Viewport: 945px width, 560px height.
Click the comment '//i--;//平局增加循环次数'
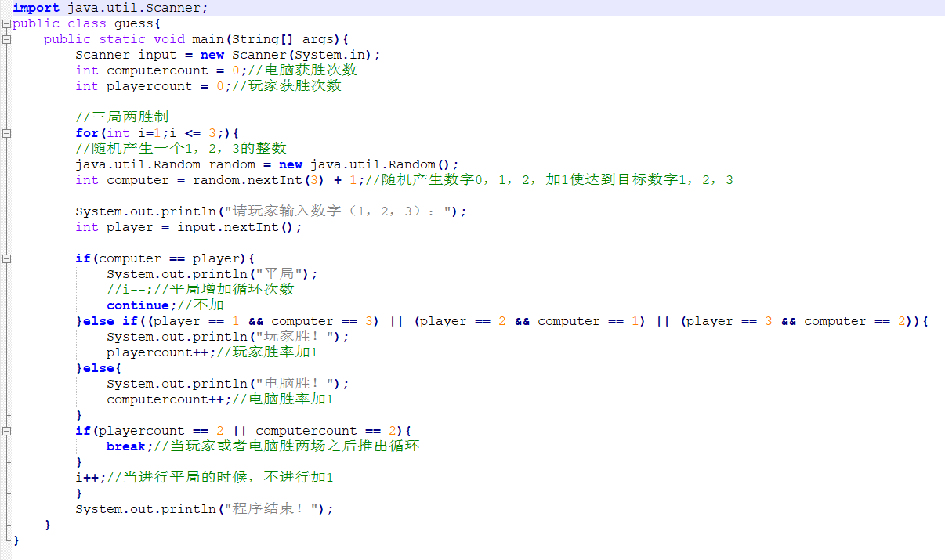coord(201,290)
